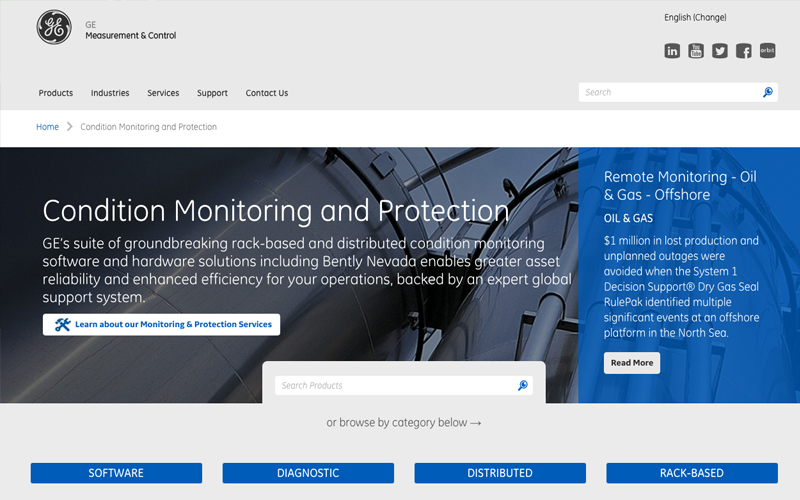800x500 pixels.
Task: Select the RACK-BASED category button
Action: coord(692,473)
